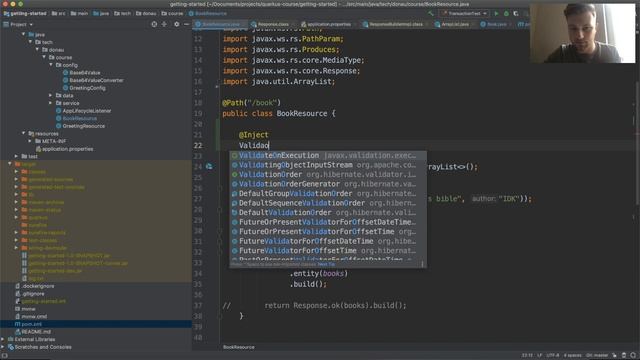
Task: Collapse the java folder in project tree
Action: (24, 34)
